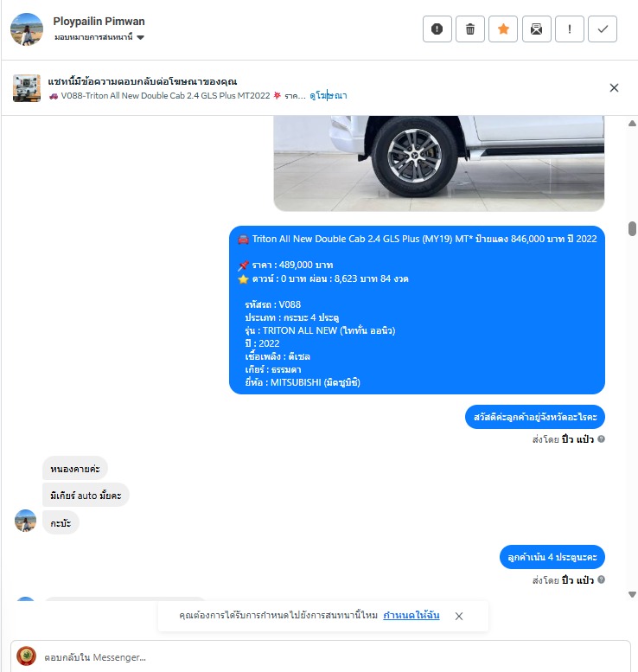Click the scroll up arrow of the chat

(632, 124)
